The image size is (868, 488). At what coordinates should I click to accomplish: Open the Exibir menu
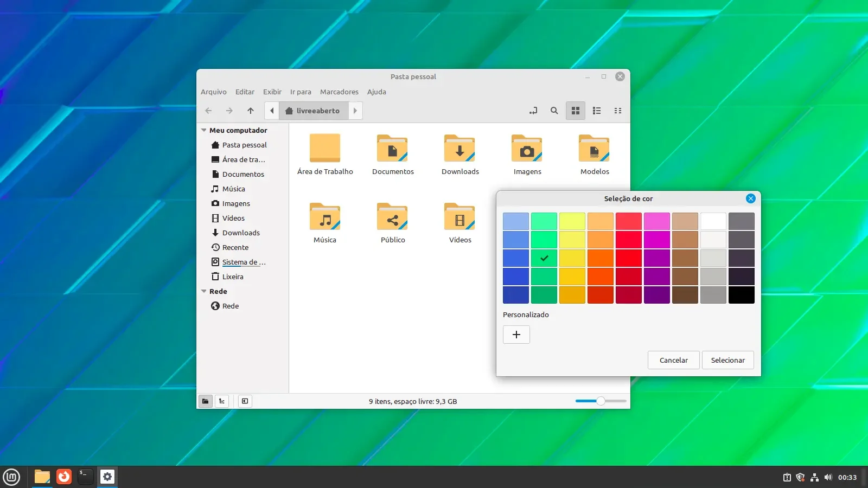point(272,92)
